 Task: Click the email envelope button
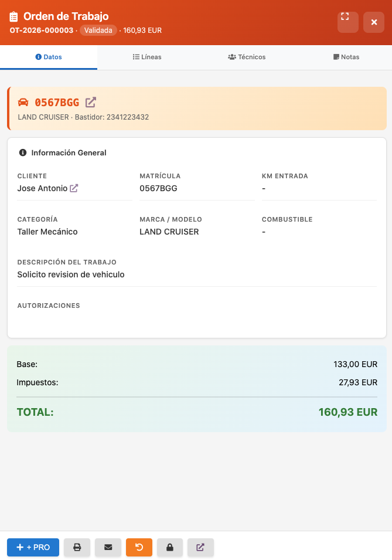tap(108, 547)
